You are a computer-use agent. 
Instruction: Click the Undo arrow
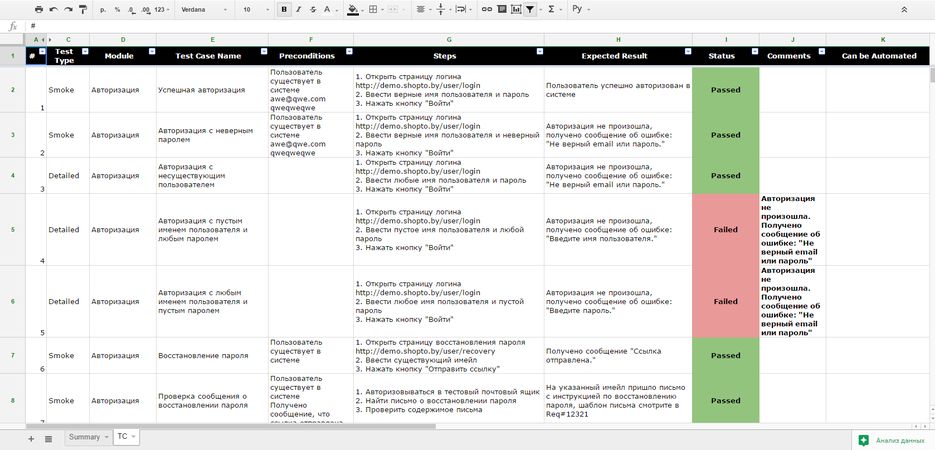(x=54, y=9)
